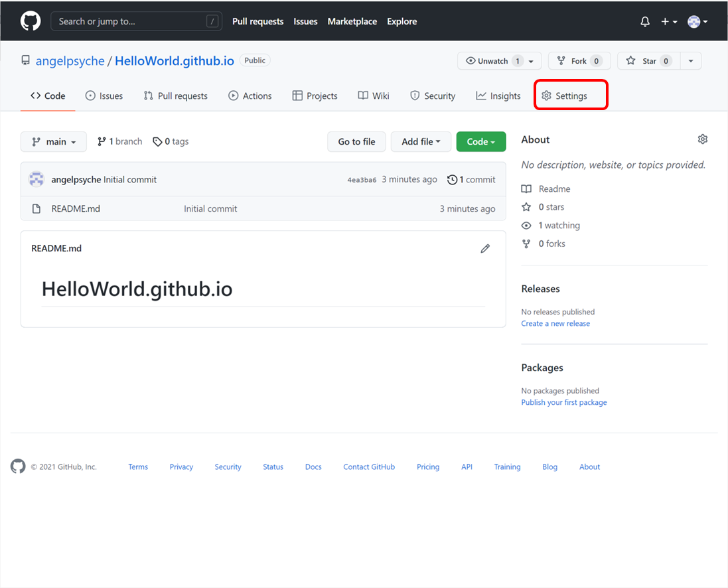View the 0 tags link
Image resolution: width=728 pixels, height=588 pixels.
click(x=171, y=141)
